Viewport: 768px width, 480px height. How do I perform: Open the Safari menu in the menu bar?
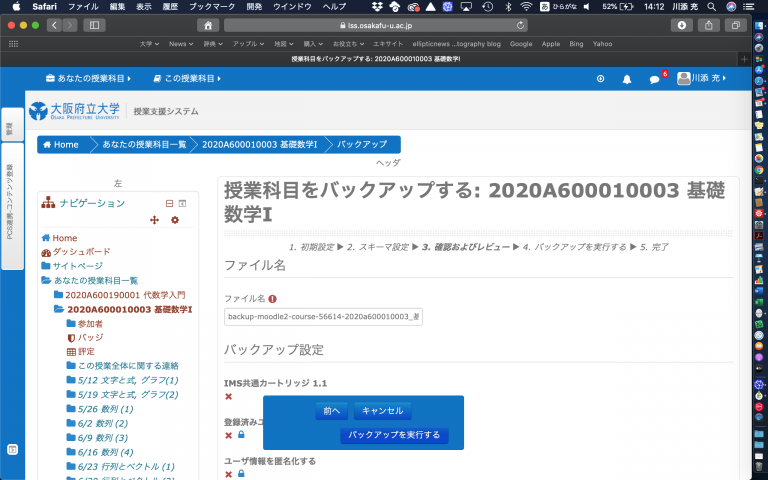click(45, 7)
